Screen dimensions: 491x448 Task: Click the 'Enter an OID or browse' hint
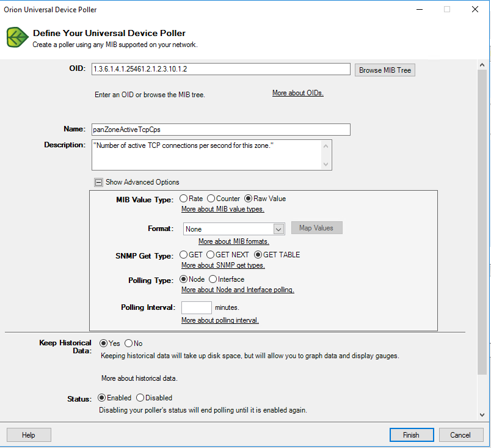(150, 95)
